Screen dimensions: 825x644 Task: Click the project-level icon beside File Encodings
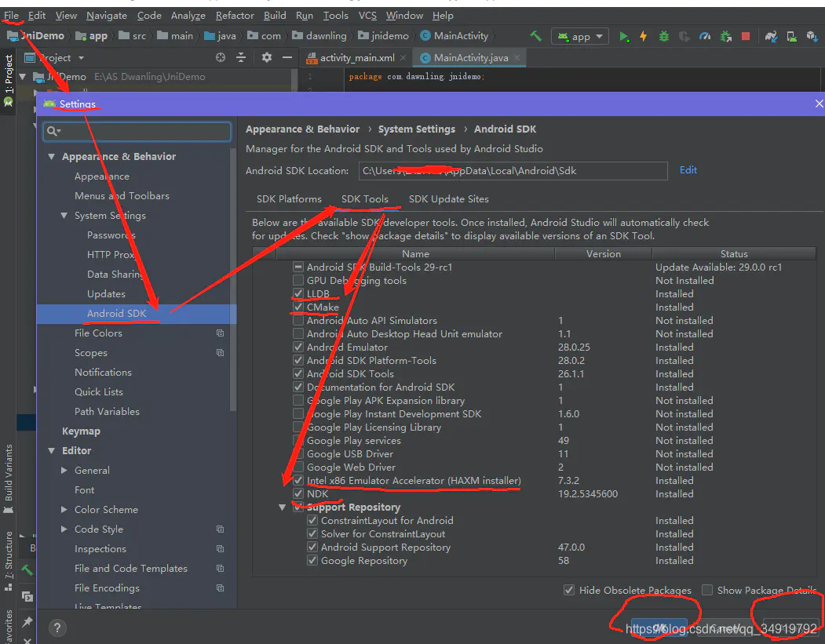[x=221, y=588]
